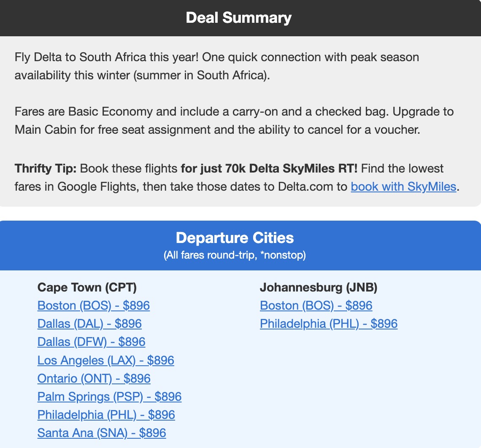481x448 pixels.
Task: Select the Santa Ana (SNA) fare link
Action: [x=102, y=433]
